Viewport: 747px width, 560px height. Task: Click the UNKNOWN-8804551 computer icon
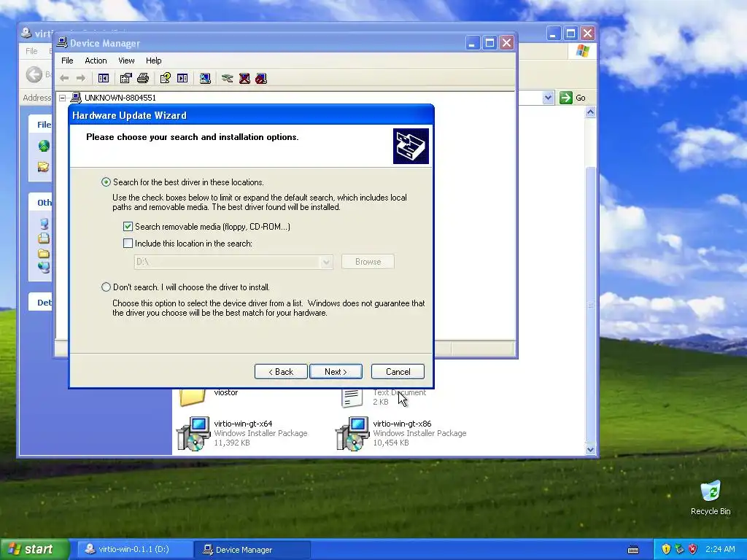(76, 98)
